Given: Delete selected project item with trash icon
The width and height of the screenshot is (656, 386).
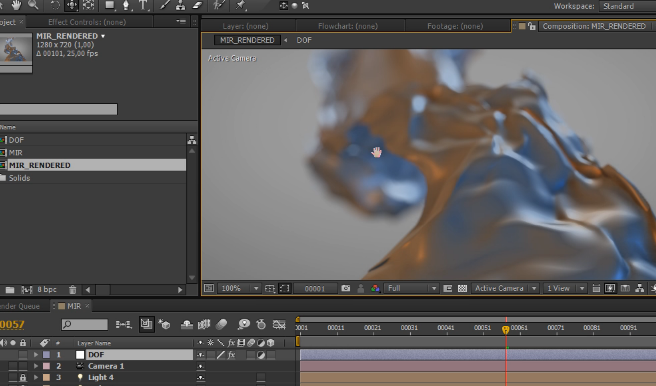Looking at the screenshot, I should [72, 289].
